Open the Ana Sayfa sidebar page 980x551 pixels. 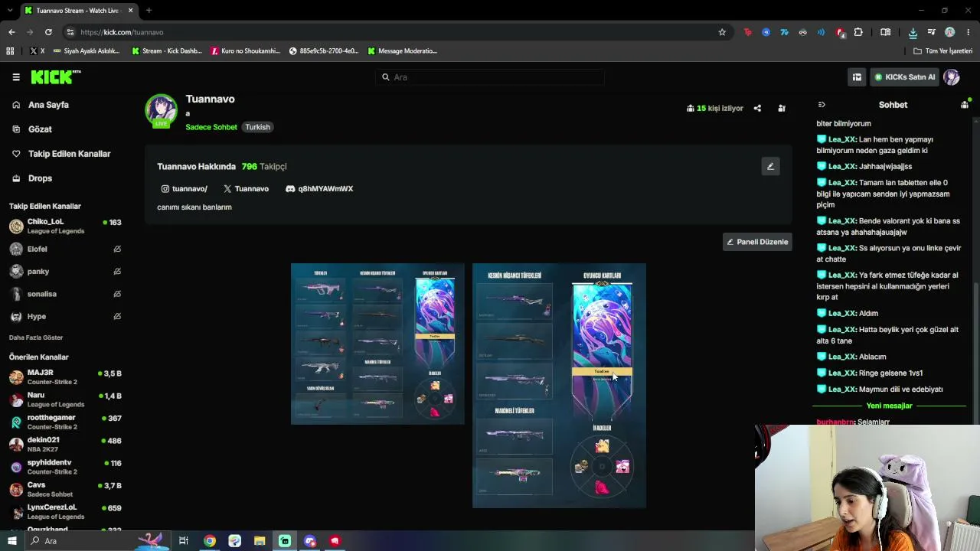48,105
